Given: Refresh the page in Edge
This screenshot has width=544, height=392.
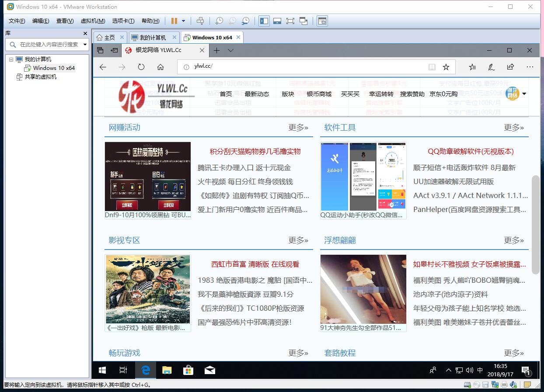Looking at the screenshot, I should tap(141, 67).
